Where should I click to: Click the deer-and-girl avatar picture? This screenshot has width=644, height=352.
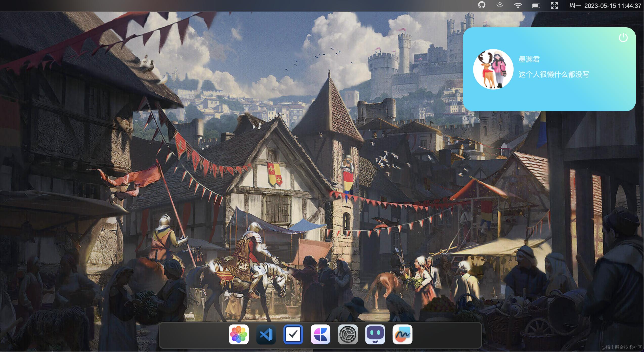(493, 69)
